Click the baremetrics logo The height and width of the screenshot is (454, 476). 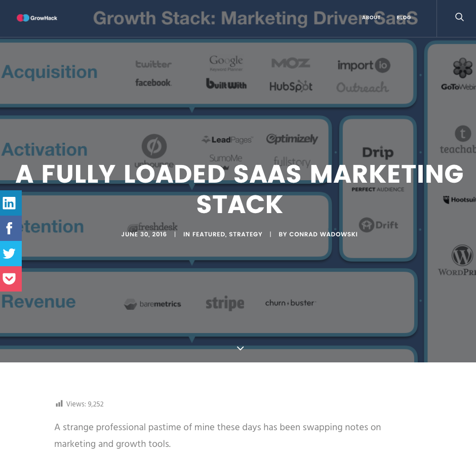[x=152, y=304]
